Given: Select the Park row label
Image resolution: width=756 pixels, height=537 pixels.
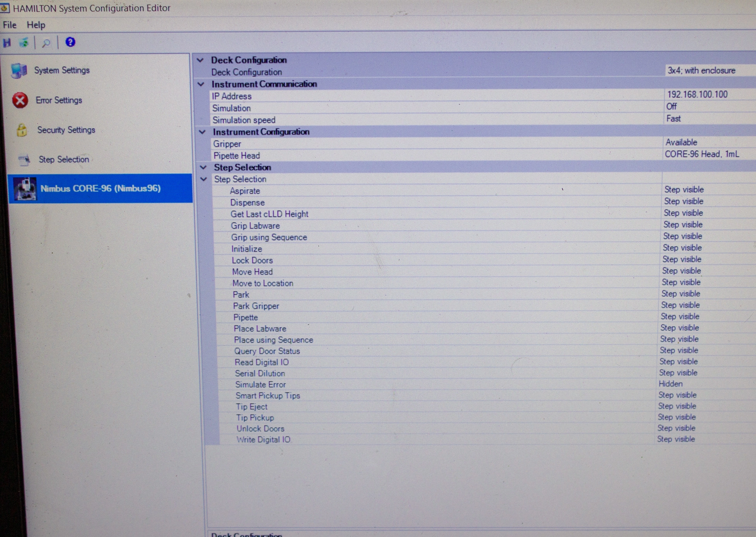Looking at the screenshot, I should tap(241, 295).
